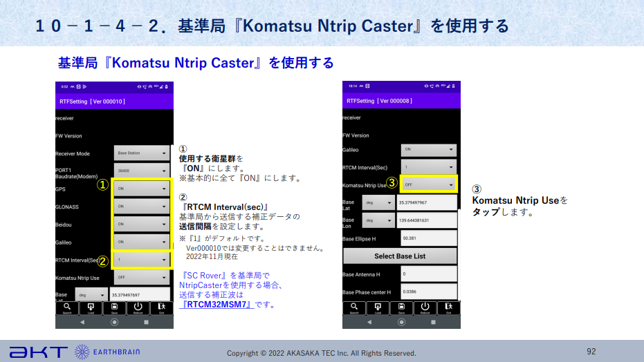Tap Exit icon in right phone toolbar
Viewport: 644px width, 362px height.
point(448,308)
